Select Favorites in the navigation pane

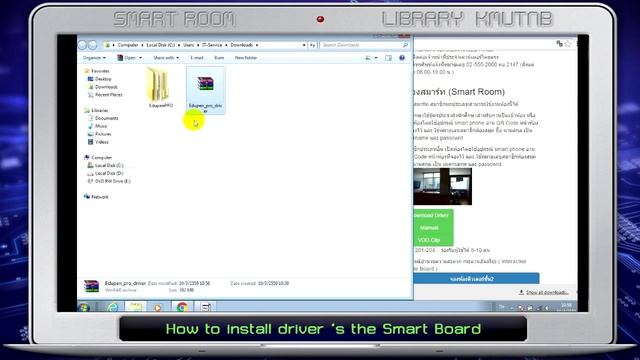pyautogui.click(x=97, y=71)
